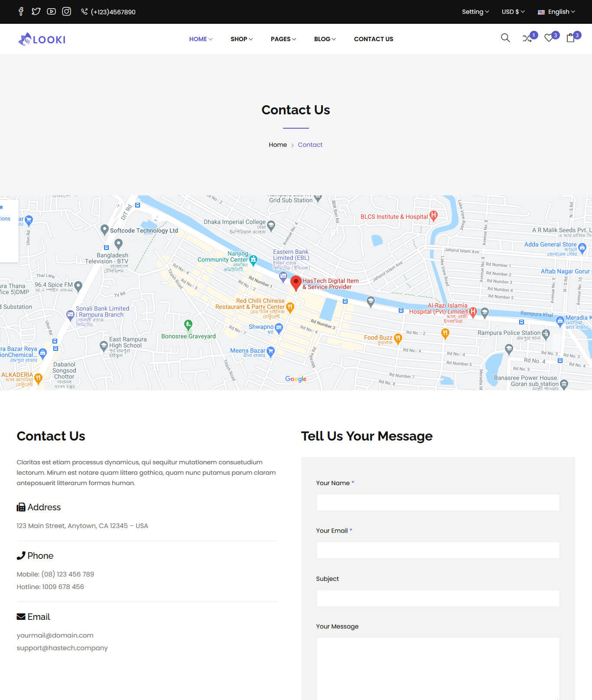Go to Contact Us nav link
The image size is (592, 700).
pos(373,39)
